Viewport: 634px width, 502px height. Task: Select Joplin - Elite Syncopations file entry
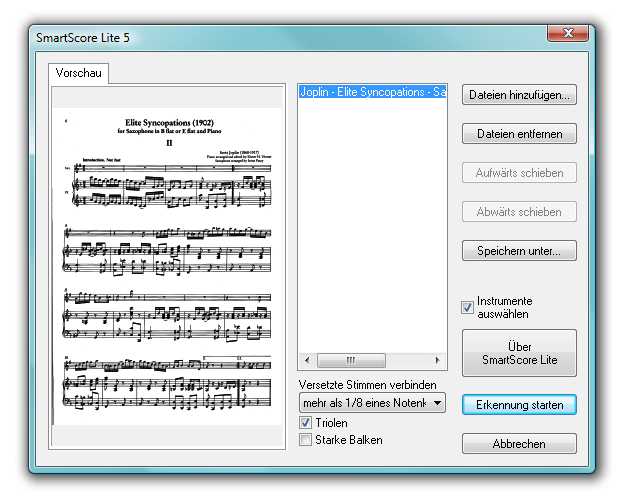[372, 92]
